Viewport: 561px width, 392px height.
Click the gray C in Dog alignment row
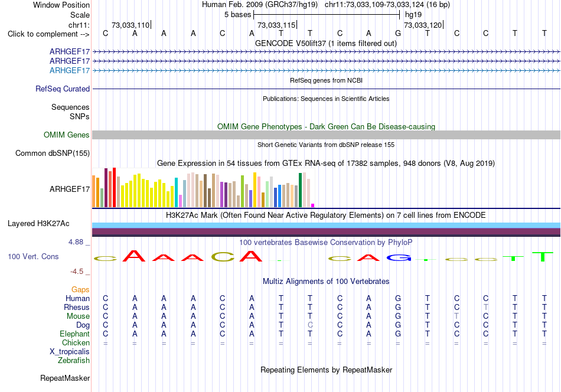(310, 325)
